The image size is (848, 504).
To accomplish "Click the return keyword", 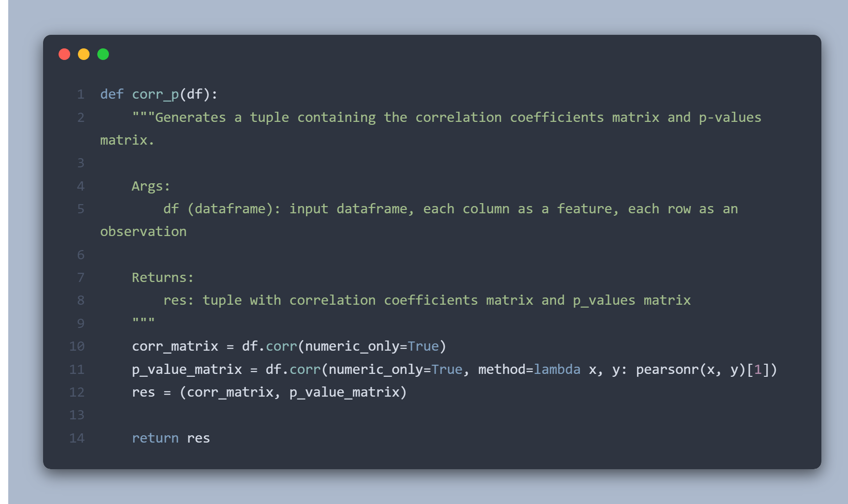I will pyautogui.click(x=155, y=438).
